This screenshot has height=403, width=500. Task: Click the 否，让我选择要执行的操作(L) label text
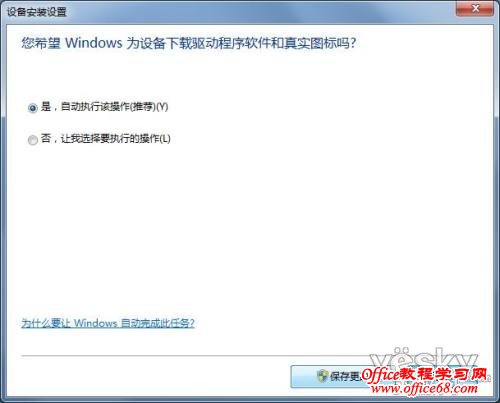click(x=106, y=138)
